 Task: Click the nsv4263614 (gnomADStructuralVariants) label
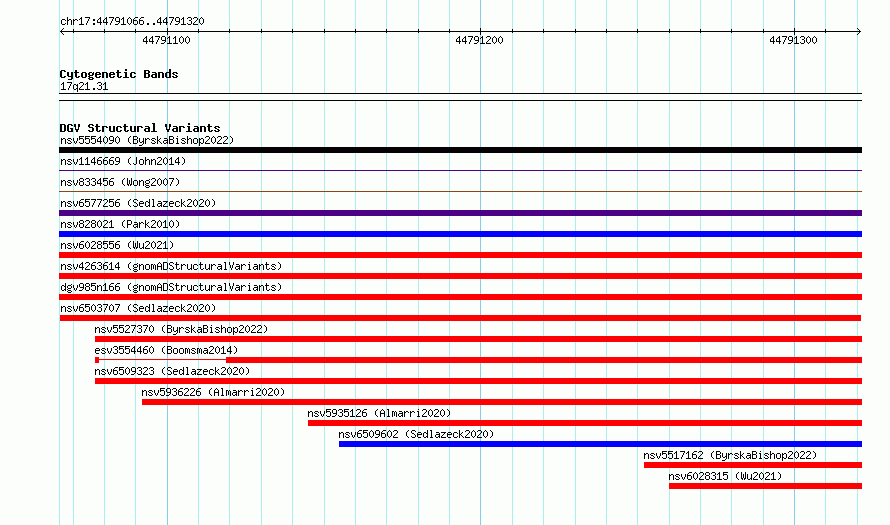pos(171,266)
